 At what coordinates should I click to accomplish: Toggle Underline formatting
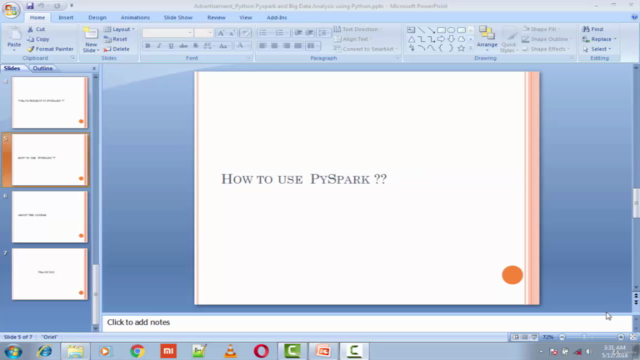click(171, 46)
